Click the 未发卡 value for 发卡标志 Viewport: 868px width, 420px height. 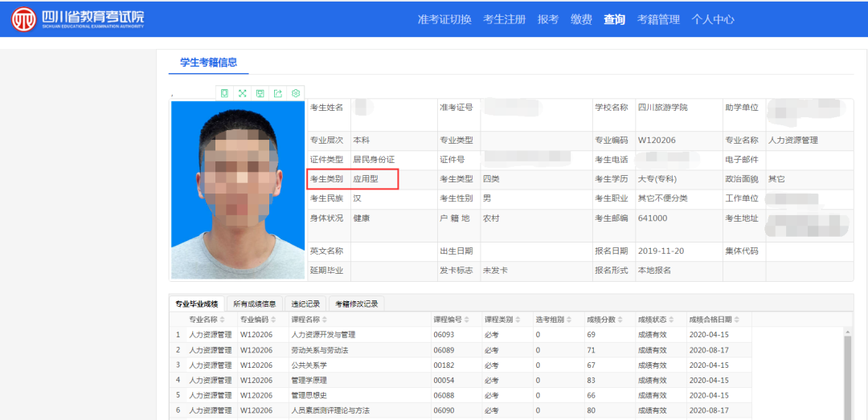pos(495,271)
